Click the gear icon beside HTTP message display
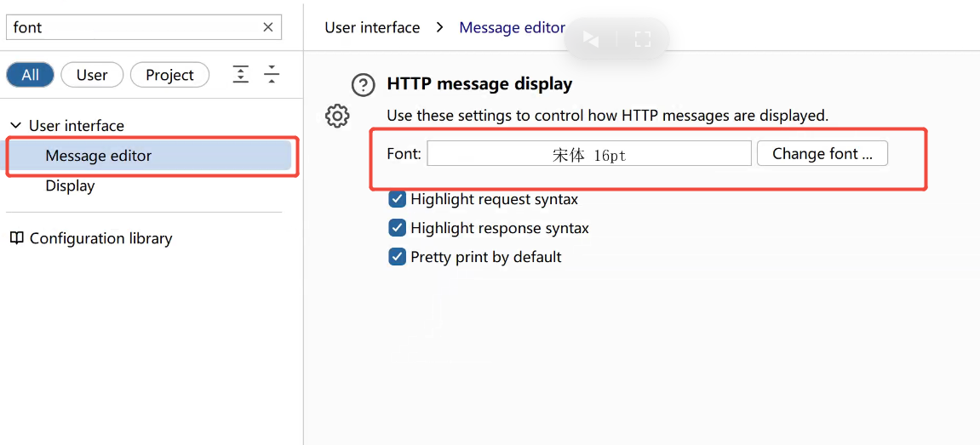980x445 pixels. pyautogui.click(x=338, y=116)
